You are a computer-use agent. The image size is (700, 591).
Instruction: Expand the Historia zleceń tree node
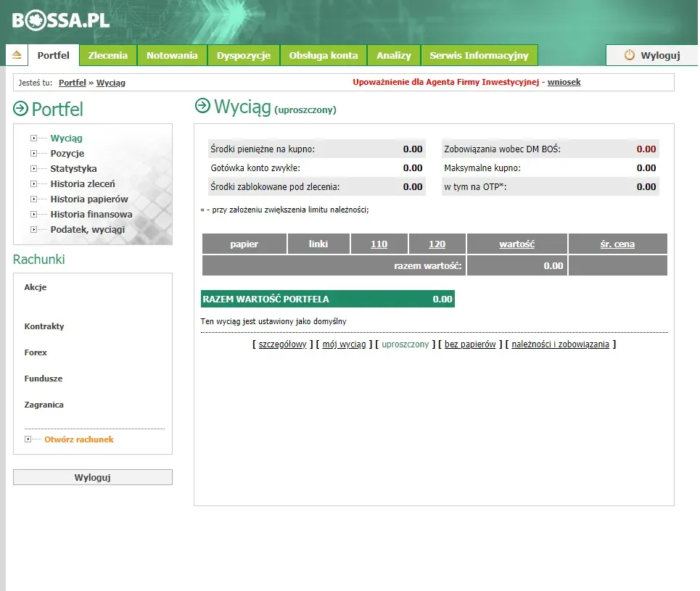(33, 184)
